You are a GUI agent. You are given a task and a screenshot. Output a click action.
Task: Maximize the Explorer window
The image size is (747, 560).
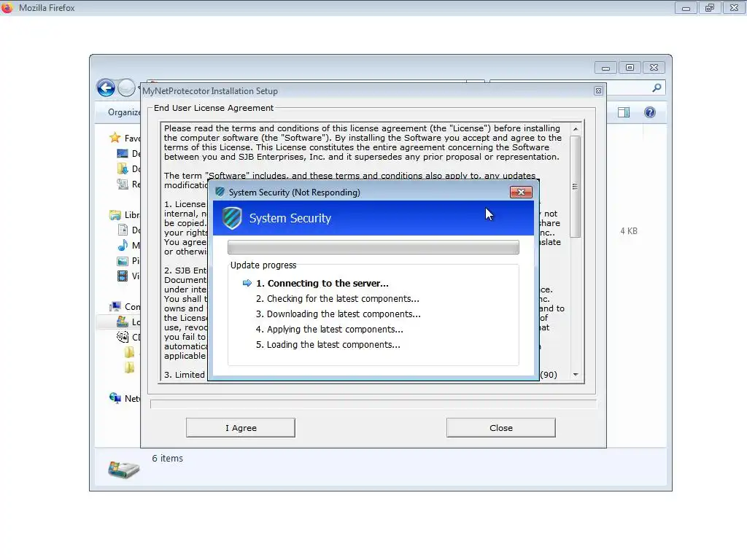(630, 68)
